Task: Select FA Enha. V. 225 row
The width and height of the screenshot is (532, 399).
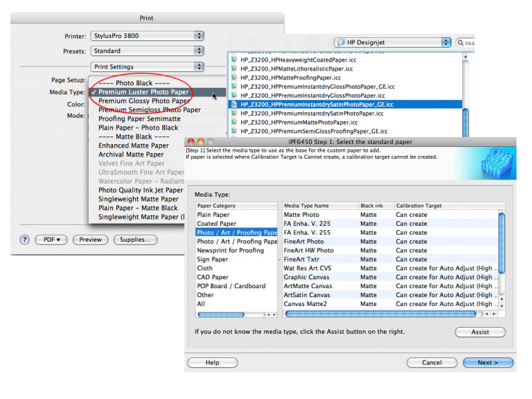Action: coord(390,224)
